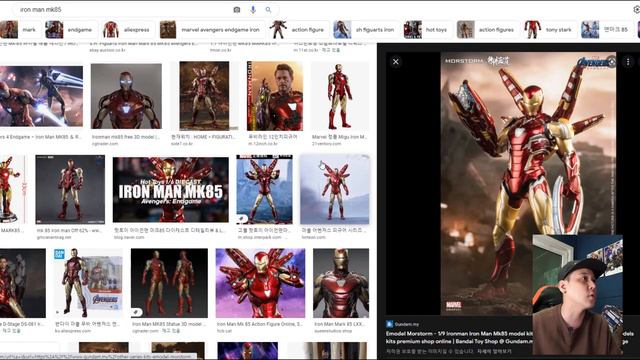The image size is (640, 360).
Task: Select the plural "action figures" chip
Action: coord(488,29)
